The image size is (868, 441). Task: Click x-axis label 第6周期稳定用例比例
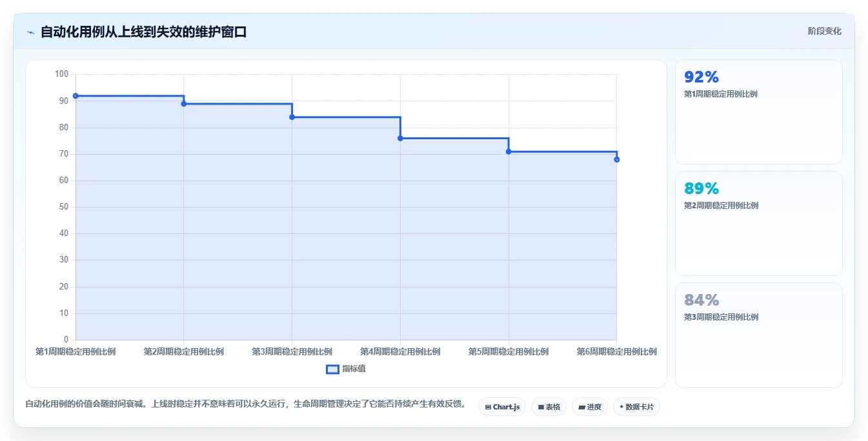point(616,351)
